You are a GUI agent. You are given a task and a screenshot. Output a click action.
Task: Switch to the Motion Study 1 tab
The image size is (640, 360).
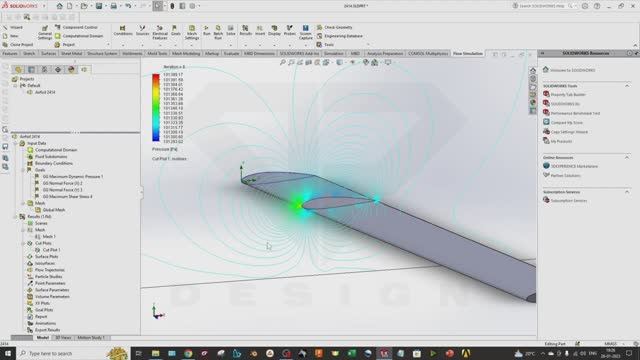tap(91, 338)
